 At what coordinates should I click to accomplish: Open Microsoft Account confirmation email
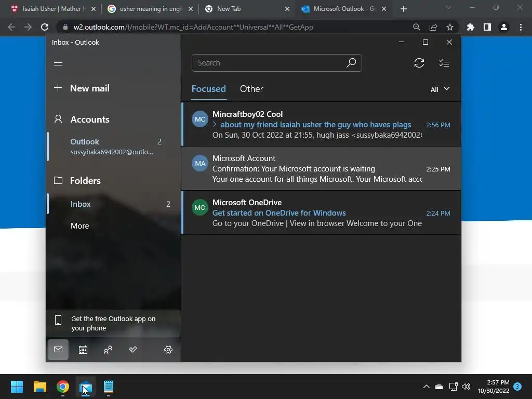(x=321, y=168)
